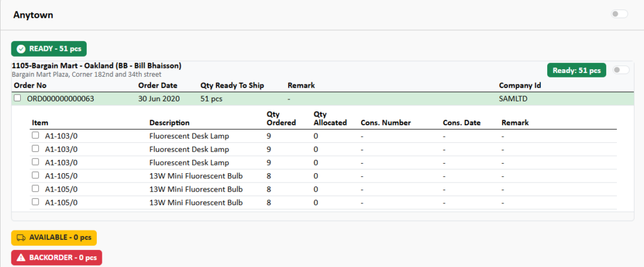Open the 1105-Bargain Mart - Oakland customer header
Screen dimensions: 644x267
(97, 65)
